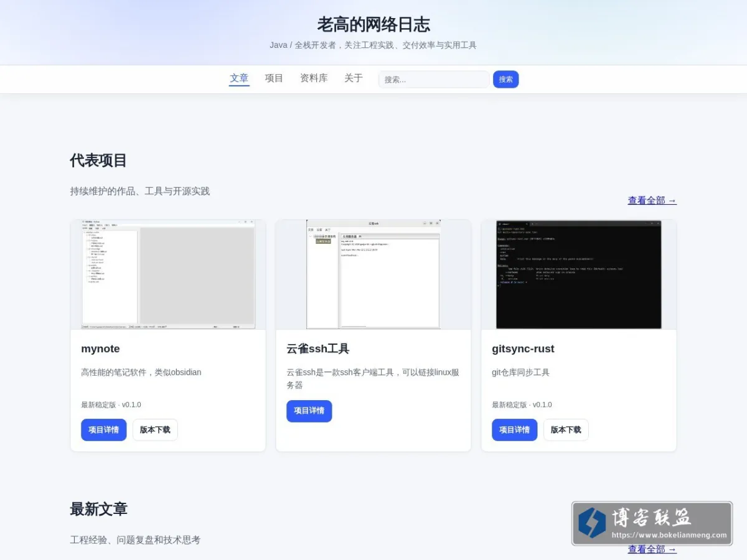Click the 最新文章 section heading

pos(98,509)
